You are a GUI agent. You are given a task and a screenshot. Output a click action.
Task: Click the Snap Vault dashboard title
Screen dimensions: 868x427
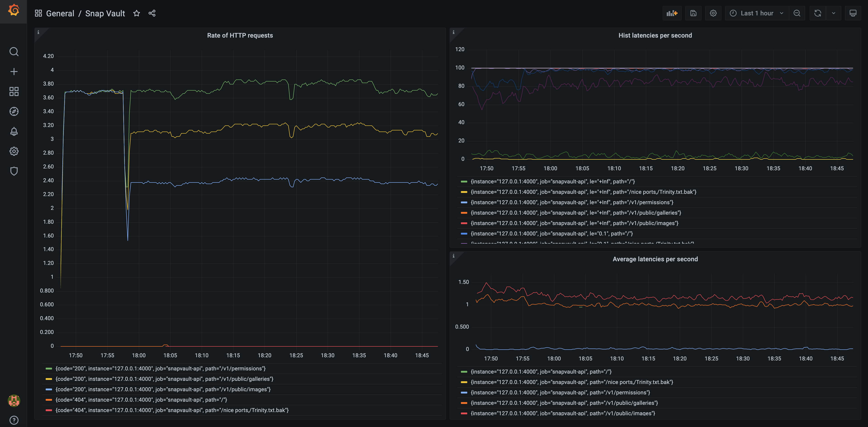(x=105, y=14)
